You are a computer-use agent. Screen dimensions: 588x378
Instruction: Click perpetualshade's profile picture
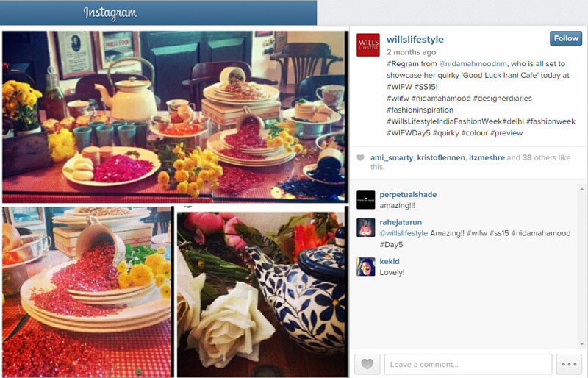[x=365, y=200]
